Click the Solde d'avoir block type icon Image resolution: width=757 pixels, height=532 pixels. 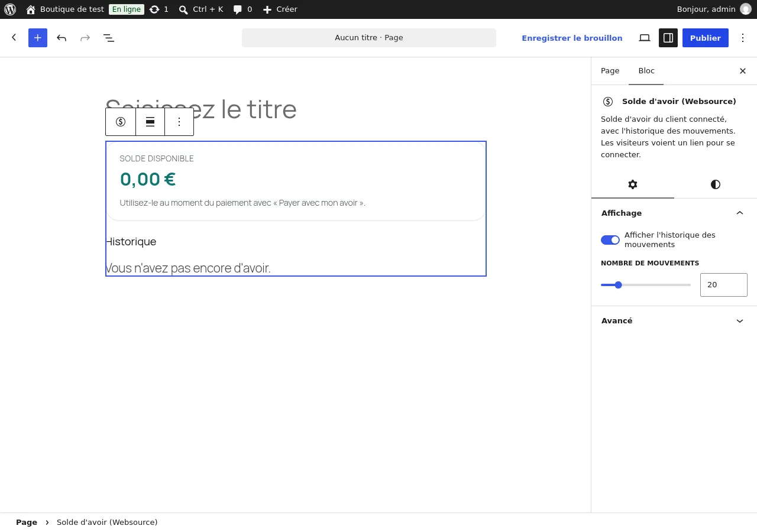[x=121, y=122]
